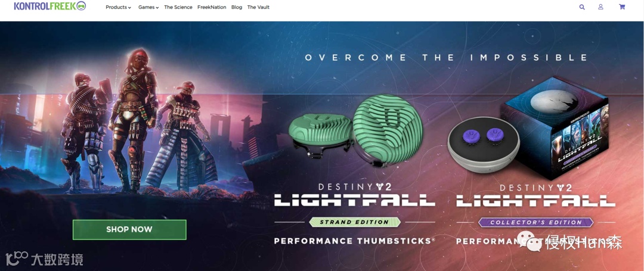Expand the Products dropdown menu
The image size is (644, 271).
click(118, 7)
